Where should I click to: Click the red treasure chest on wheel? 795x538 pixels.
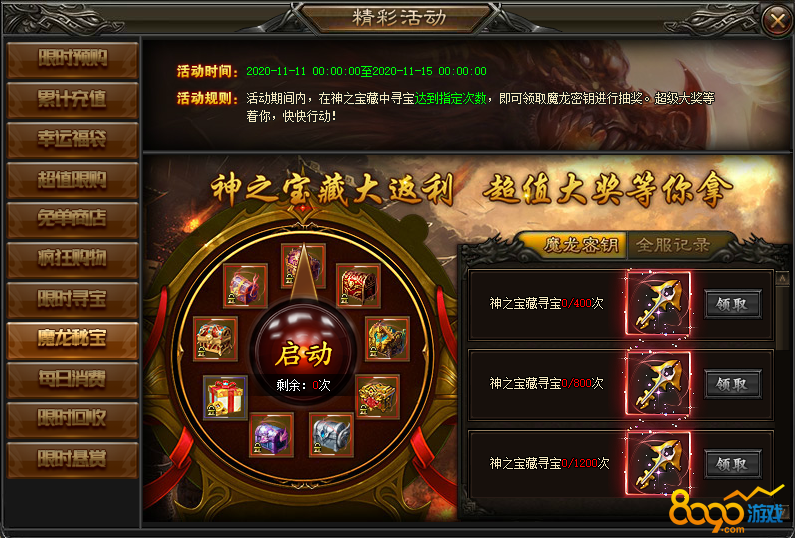click(358, 286)
